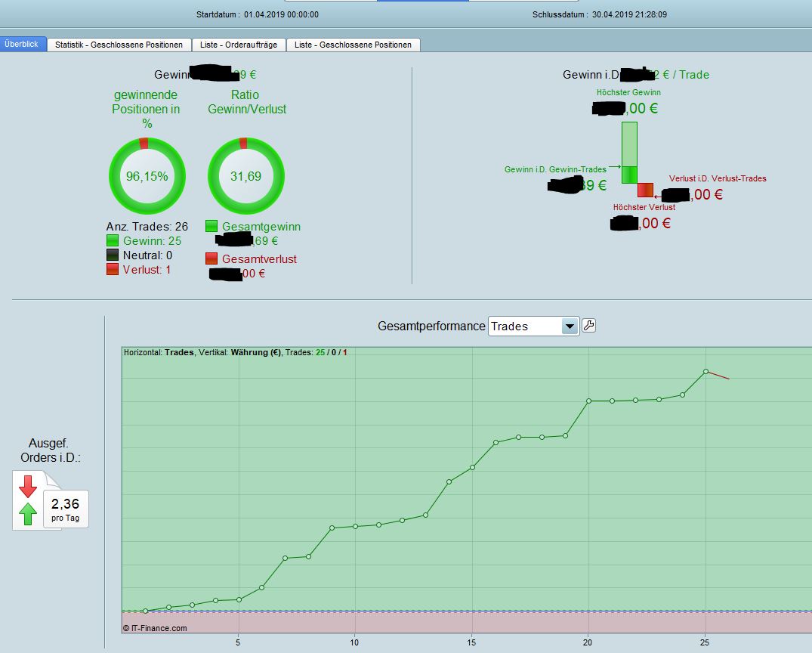The image size is (812, 653).
Task: Click the 'Gewinn i.D. Gewinn-Trades' label
Action: (555, 169)
